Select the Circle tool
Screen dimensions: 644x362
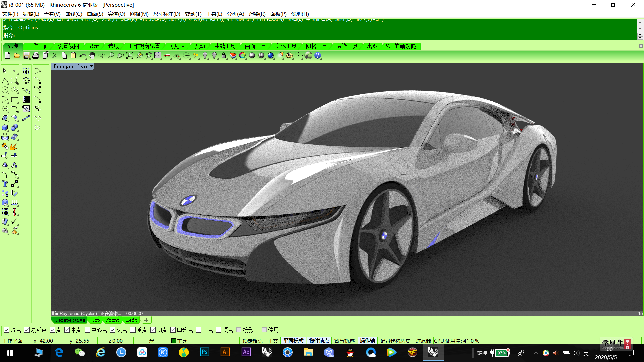(5, 90)
